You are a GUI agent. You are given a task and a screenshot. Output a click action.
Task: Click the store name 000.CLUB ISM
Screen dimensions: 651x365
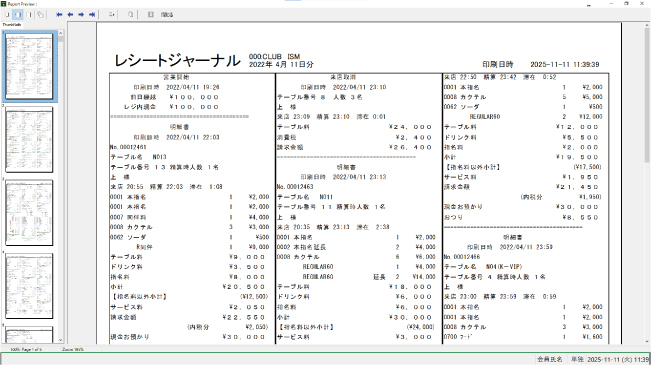(x=274, y=56)
